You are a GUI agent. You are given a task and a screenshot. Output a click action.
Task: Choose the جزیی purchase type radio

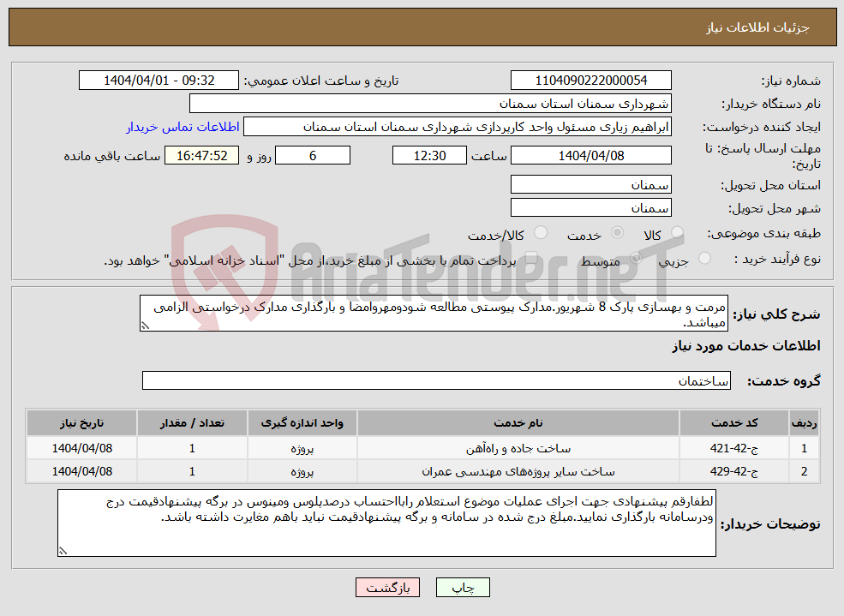coord(704,258)
